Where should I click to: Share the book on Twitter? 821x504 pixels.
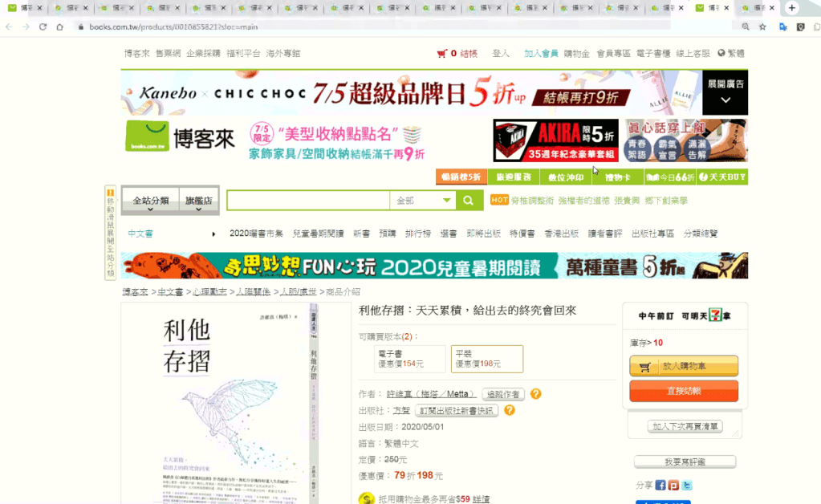point(687,485)
